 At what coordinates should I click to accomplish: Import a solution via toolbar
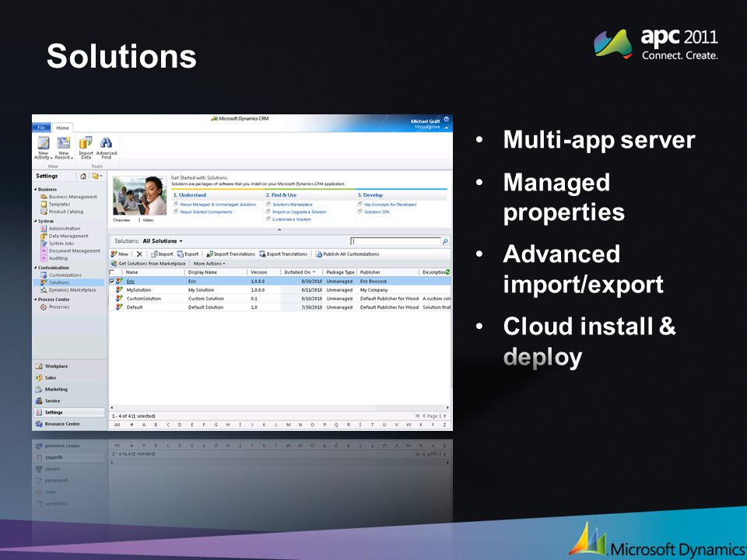162,254
